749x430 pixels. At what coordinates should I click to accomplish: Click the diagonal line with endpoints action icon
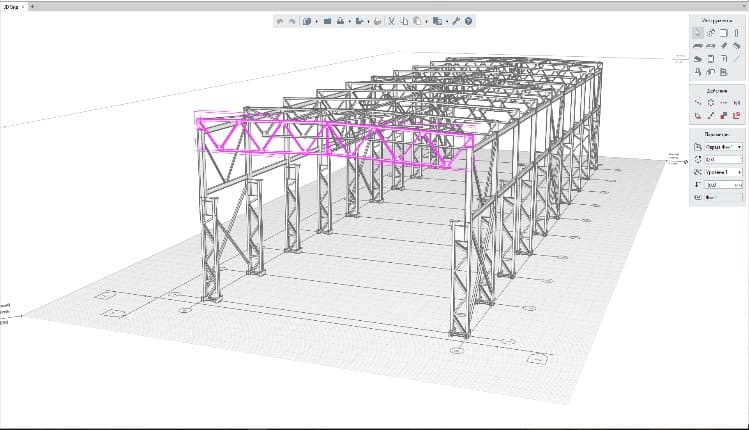711,116
